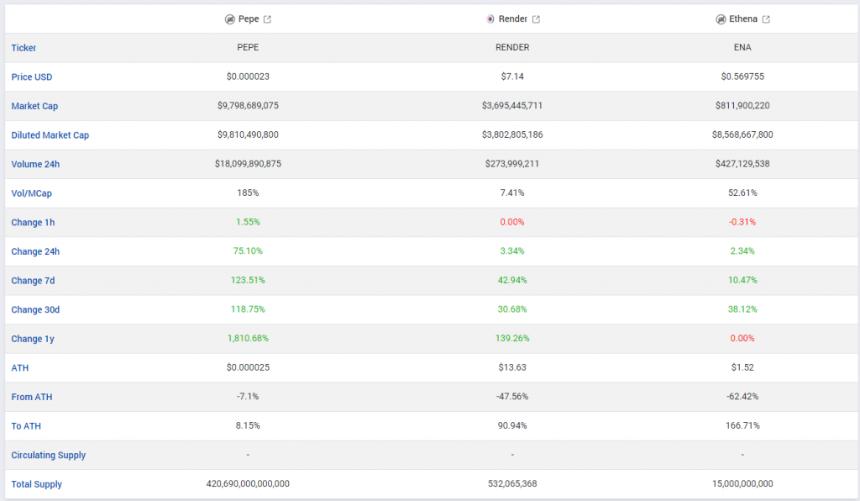The height and width of the screenshot is (501, 860).
Task: Select the Price USD row label
Action: click(x=32, y=77)
